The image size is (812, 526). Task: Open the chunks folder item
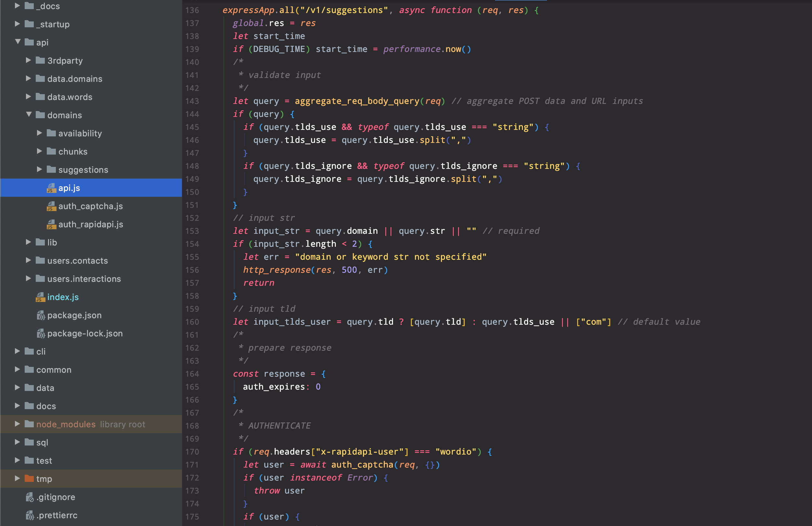tap(73, 151)
